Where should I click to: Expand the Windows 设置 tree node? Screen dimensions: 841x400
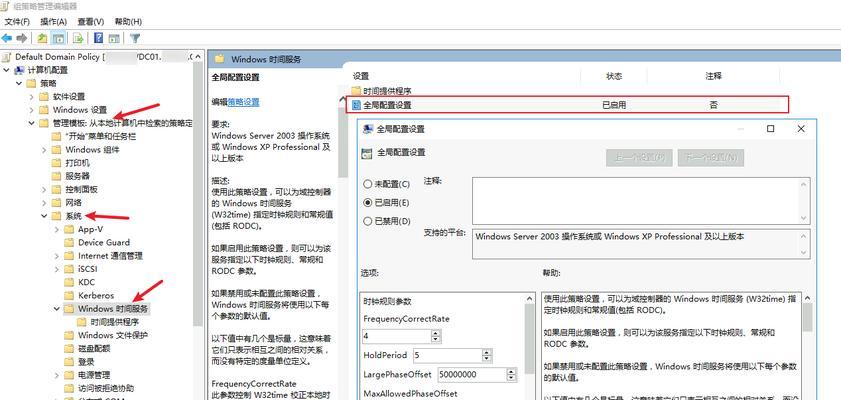point(31,110)
